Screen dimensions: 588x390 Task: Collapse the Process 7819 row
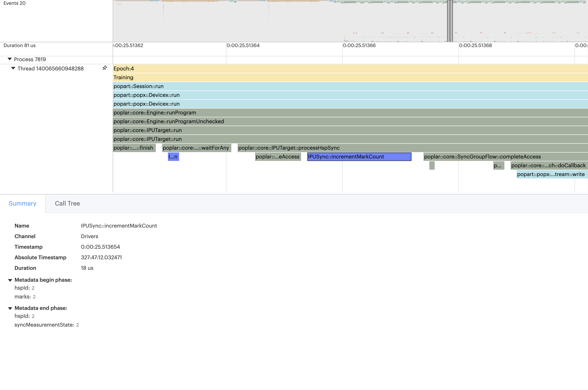[9, 59]
